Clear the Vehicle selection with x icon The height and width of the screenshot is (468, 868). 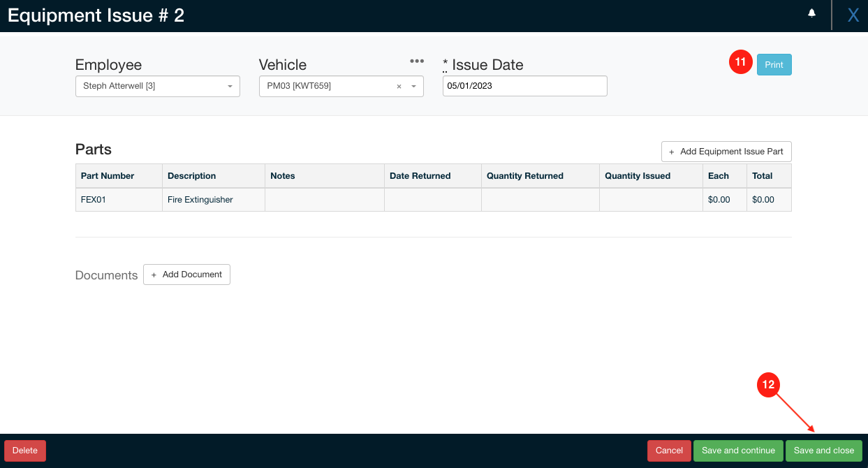[x=399, y=87]
